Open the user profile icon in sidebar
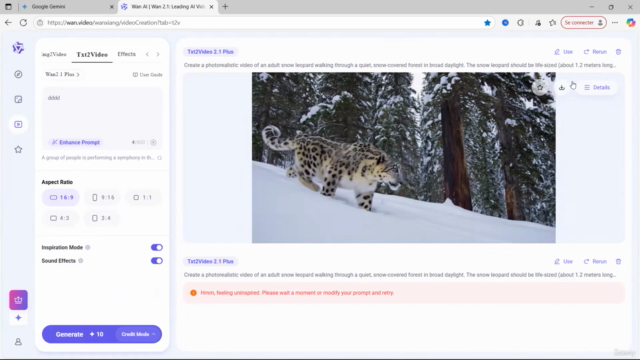The image size is (640, 360). (18, 342)
